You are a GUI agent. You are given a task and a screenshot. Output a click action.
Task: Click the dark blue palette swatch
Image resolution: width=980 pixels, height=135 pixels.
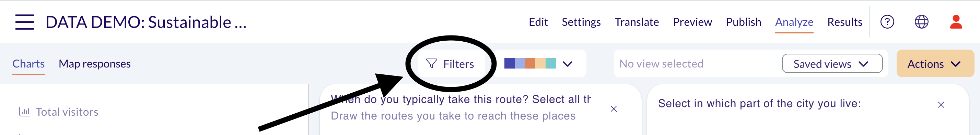[x=510, y=63]
